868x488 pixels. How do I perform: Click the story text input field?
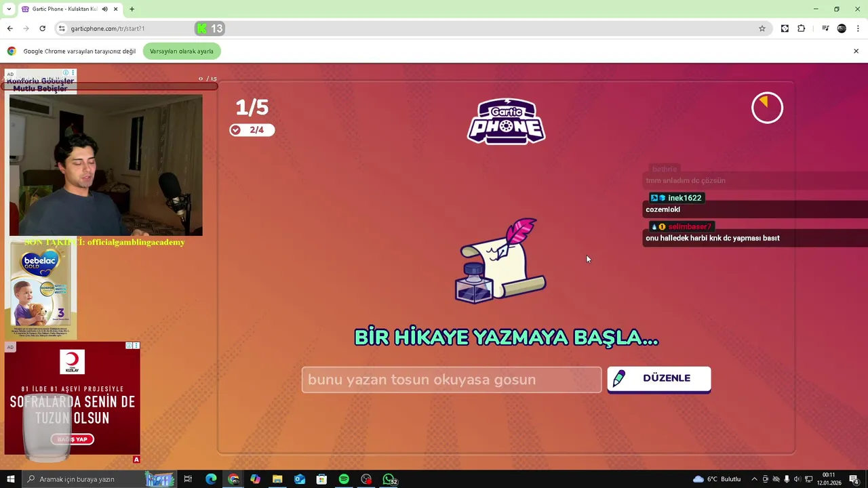452,380
